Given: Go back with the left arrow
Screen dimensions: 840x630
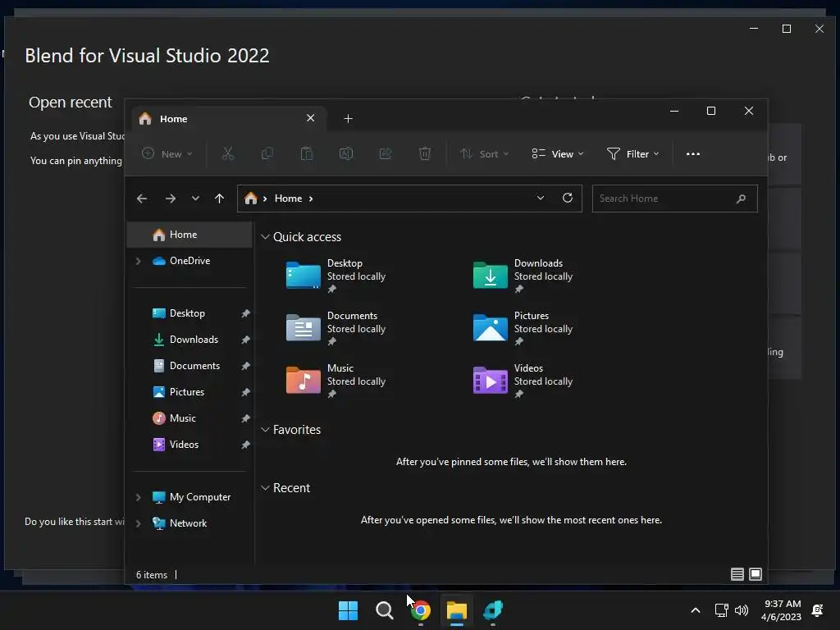Looking at the screenshot, I should [x=142, y=199].
